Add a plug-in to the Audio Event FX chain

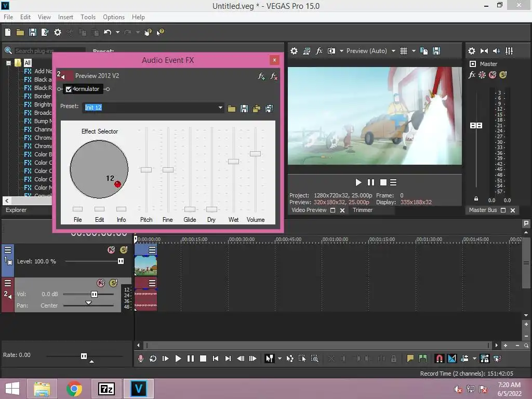pos(261,76)
